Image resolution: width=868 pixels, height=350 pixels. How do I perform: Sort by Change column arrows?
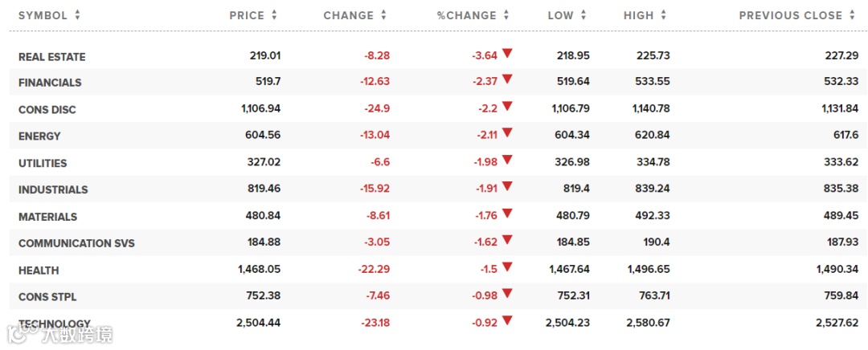coord(383,15)
